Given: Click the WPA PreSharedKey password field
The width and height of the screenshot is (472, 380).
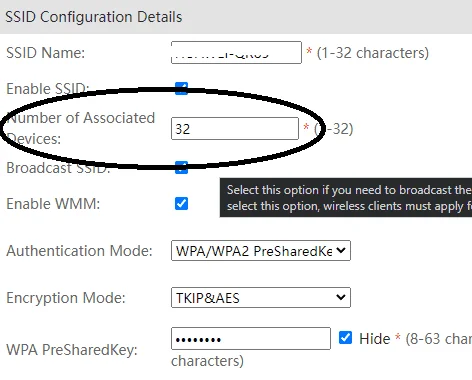Looking at the screenshot, I should pos(251,339).
